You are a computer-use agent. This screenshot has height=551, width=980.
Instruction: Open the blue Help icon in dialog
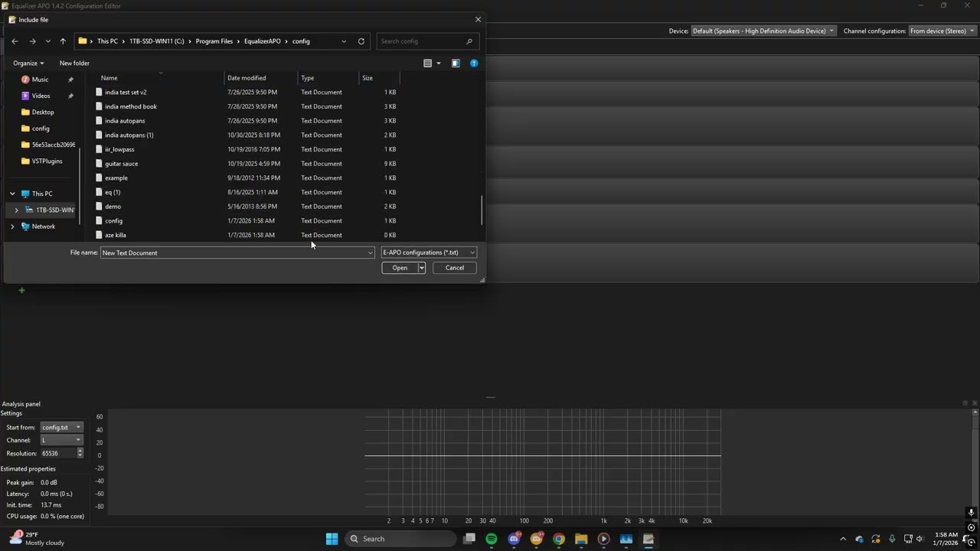[x=474, y=63]
